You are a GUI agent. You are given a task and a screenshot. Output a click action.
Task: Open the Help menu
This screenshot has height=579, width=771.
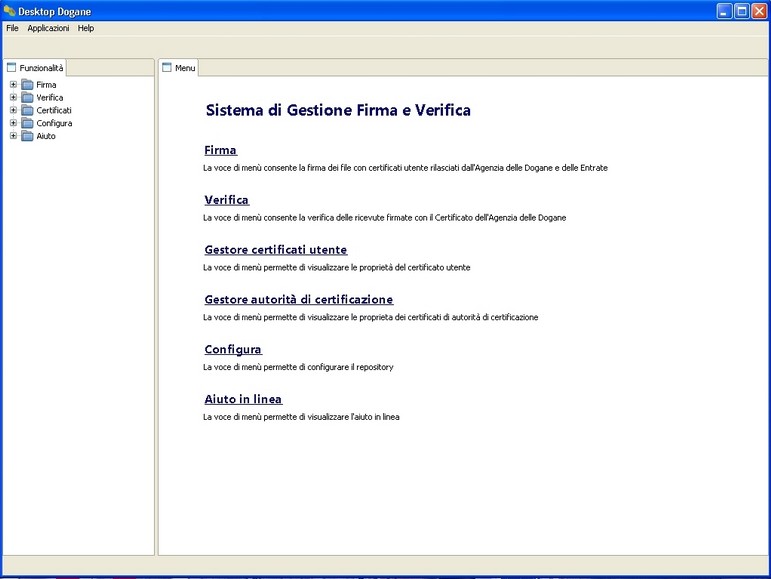(x=86, y=28)
